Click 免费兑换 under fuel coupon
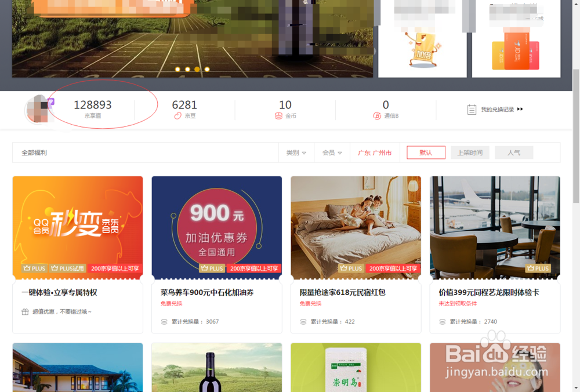The height and width of the screenshot is (392, 580). [x=171, y=304]
